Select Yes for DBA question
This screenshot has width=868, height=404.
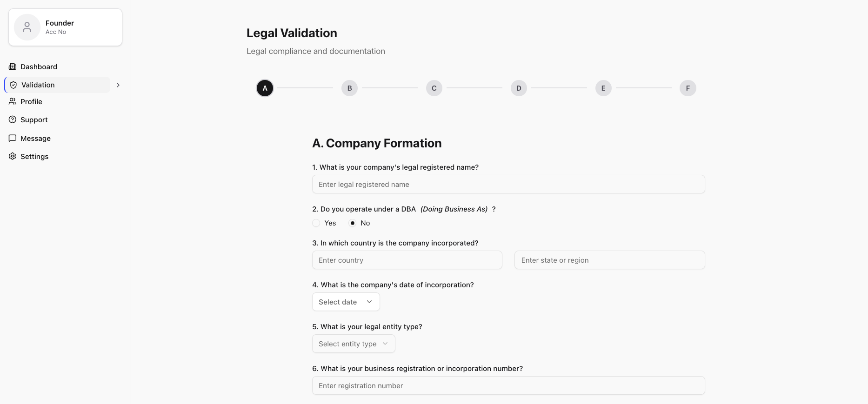[316, 223]
